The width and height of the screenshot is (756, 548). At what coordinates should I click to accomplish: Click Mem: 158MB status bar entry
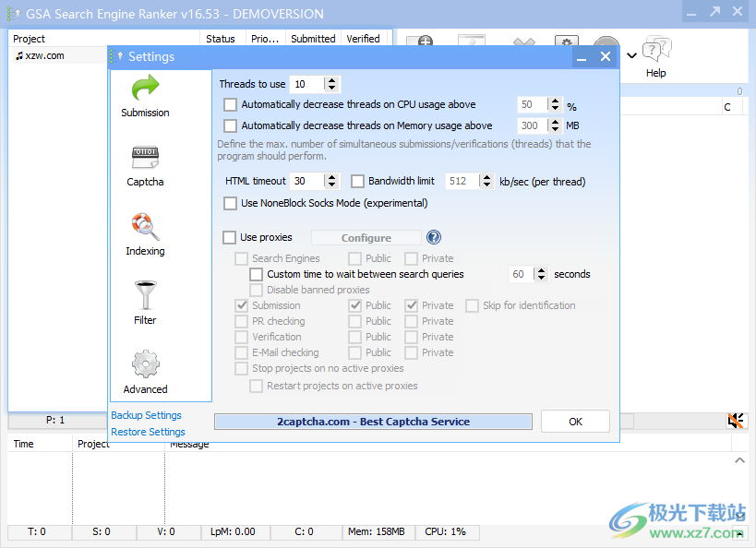(377, 531)
